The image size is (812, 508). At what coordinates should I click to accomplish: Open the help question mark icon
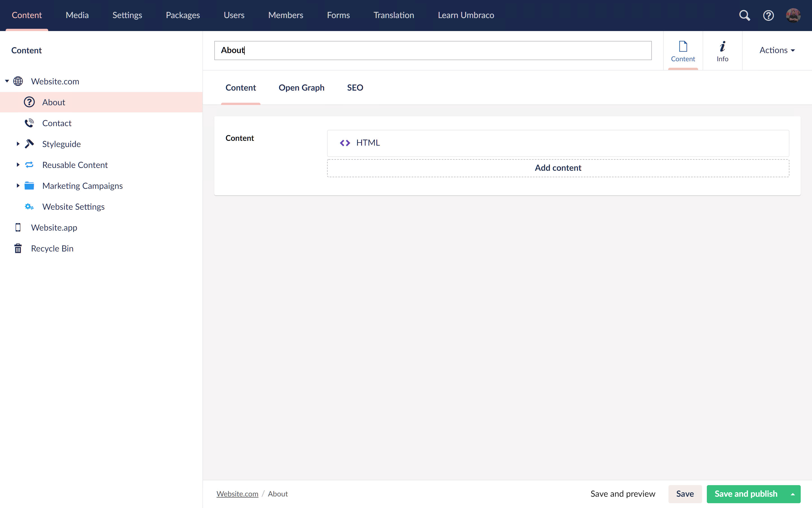click(768, 16)
